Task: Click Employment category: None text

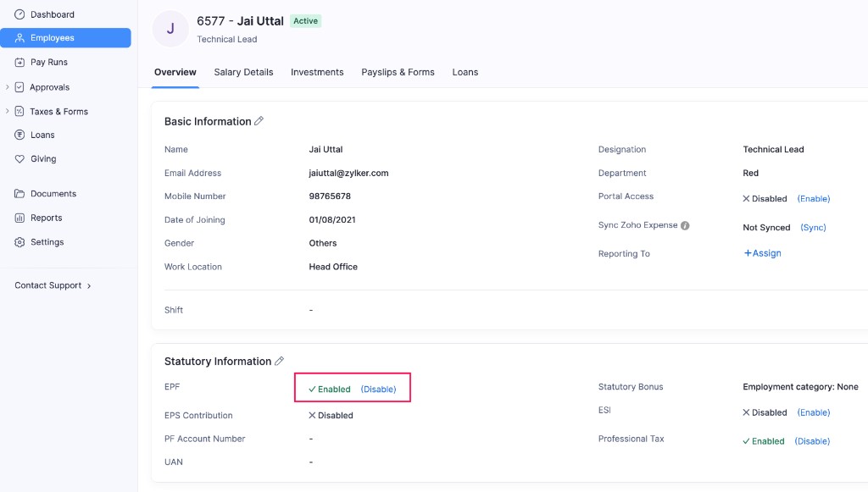Action: 800,387
